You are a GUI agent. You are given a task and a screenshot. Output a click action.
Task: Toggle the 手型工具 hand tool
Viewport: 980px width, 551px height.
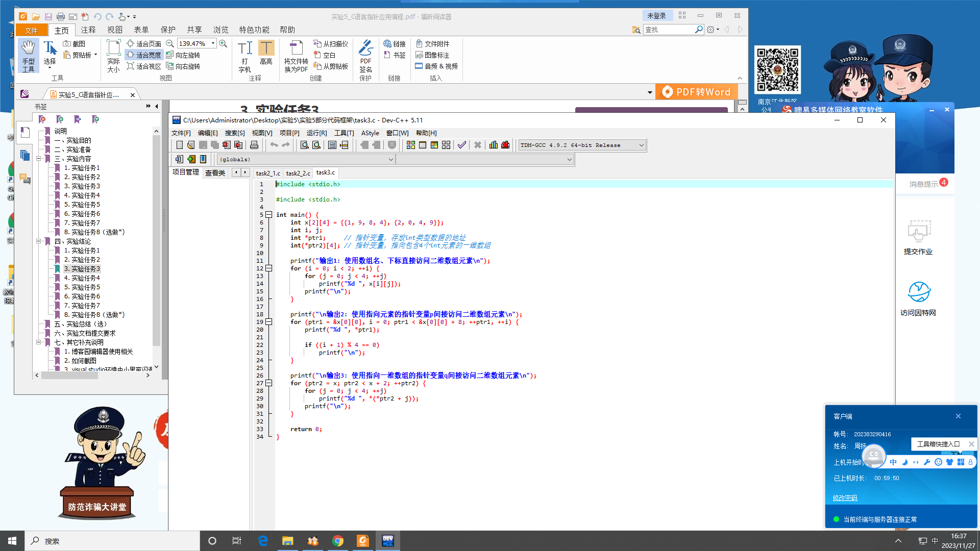28,56
